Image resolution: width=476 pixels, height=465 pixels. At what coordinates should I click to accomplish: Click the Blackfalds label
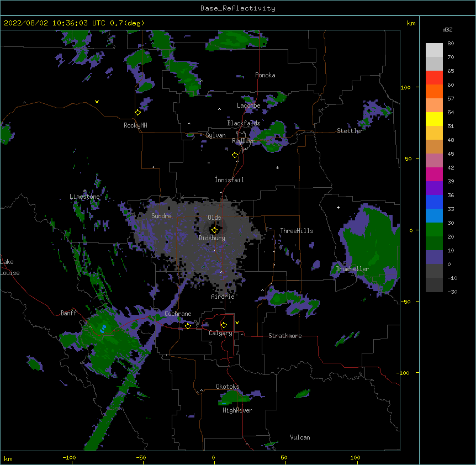244,123
